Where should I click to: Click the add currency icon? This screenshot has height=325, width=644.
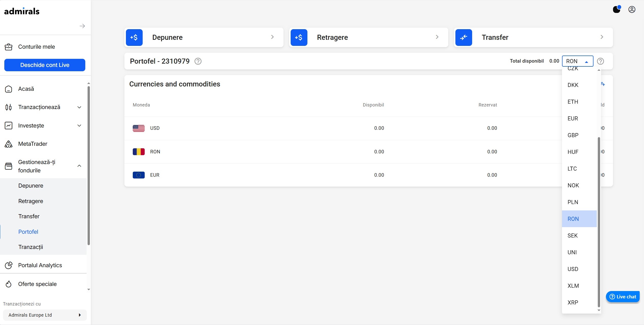pos(603,84)
